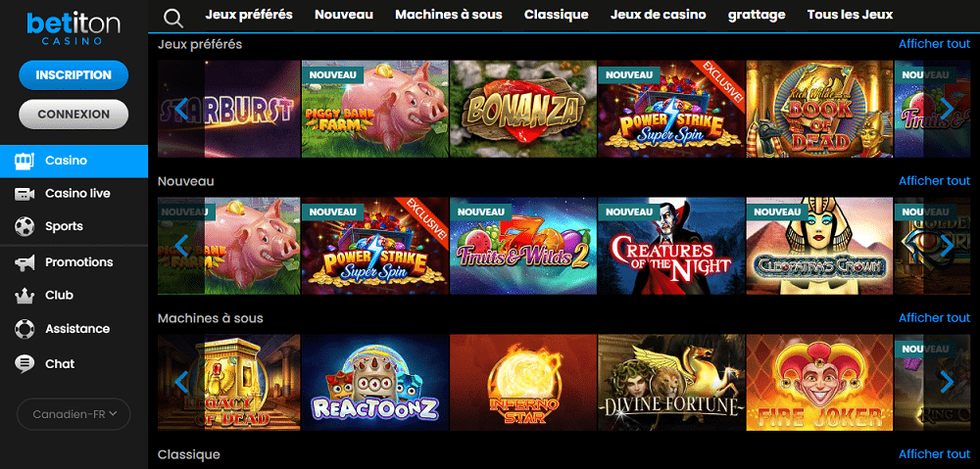Open the Tous les Jeux tab
Screen dimensions: 980x469
coord(850,15)
